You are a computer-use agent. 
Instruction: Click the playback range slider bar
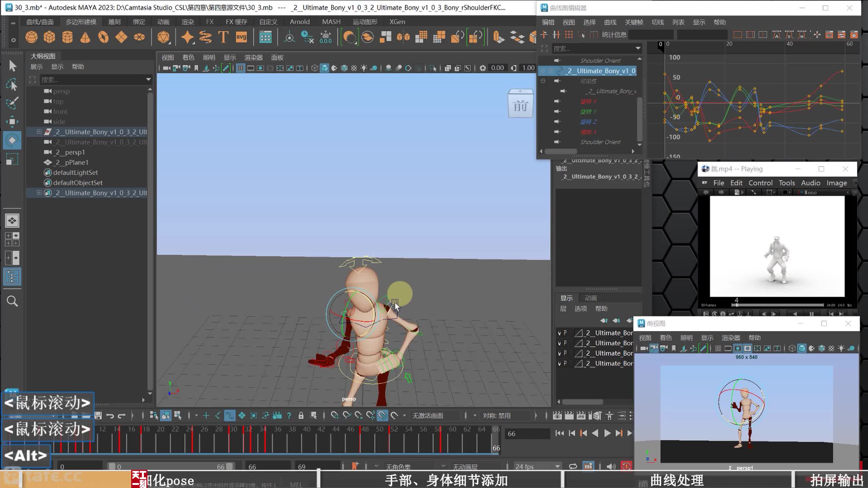click(170, 467)
